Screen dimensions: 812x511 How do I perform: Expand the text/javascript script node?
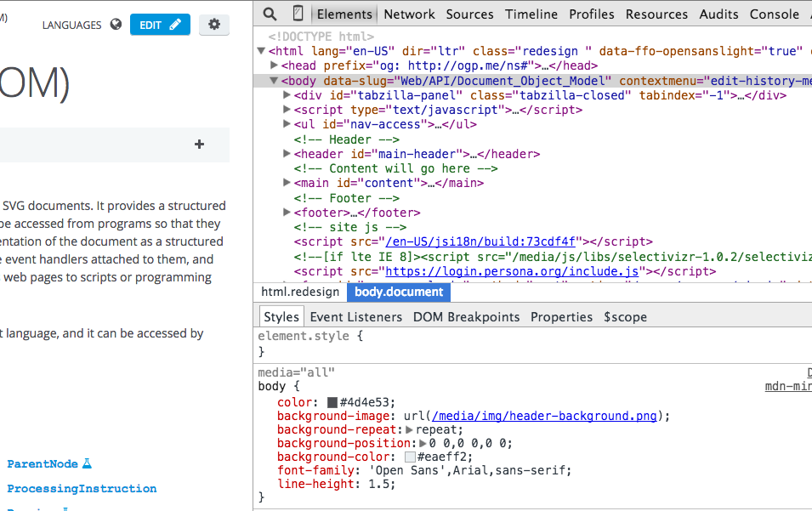(287, 109)
